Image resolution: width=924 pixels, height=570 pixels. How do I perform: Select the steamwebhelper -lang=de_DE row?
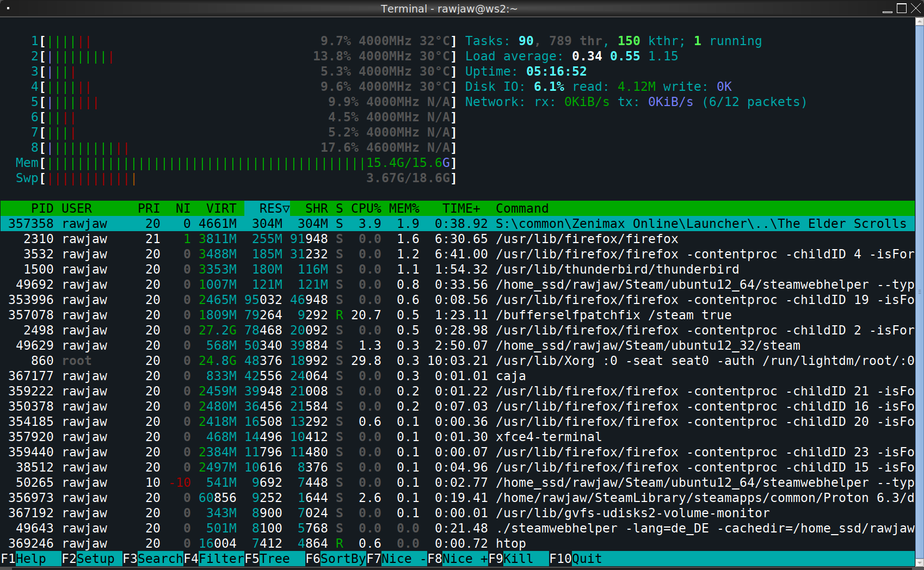[x=458, y=528]
